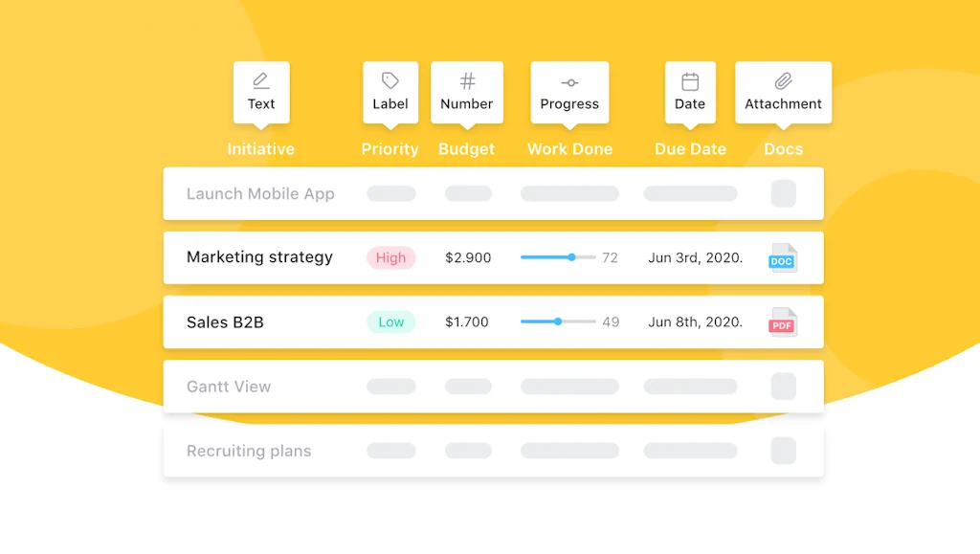Image resolution: width=980 pixels, height=554 pixels.
Task: Click the Date calendar icon
Action: tap(690, 81)
